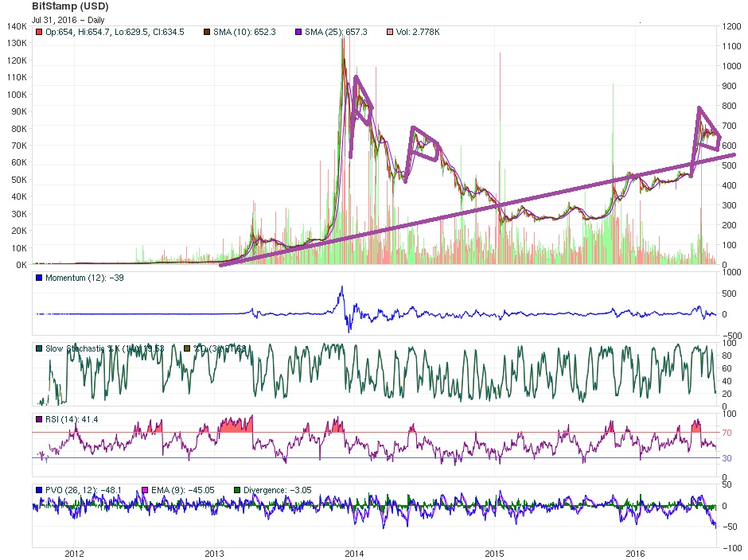Click the 2014 label on time axis
The image size is (748, 560).
click(x=354, y=554)
